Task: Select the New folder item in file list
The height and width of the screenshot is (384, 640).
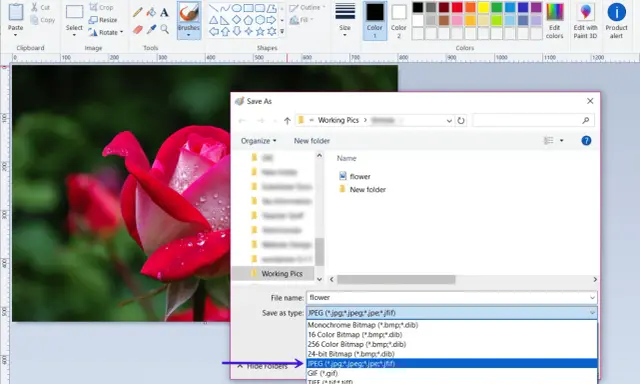Action: point(362,189)
